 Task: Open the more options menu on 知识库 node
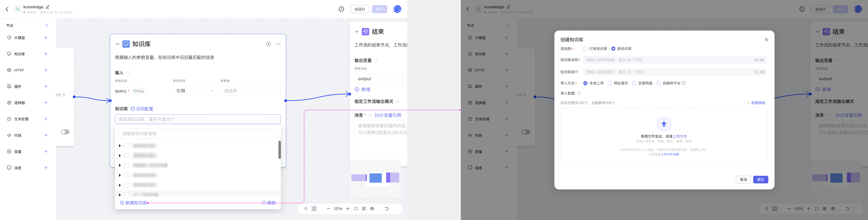tap(278, 44)
